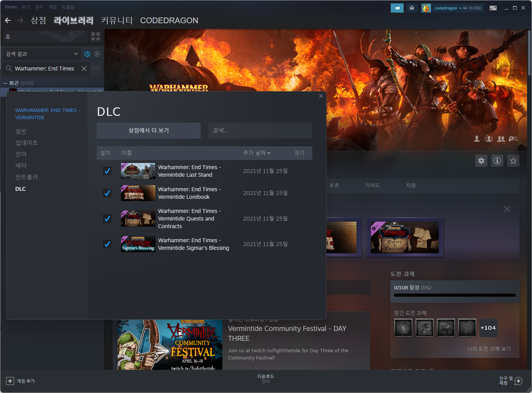
Task: Click the Warhammer: End Times search field
Action: click(x=46, y=69)
